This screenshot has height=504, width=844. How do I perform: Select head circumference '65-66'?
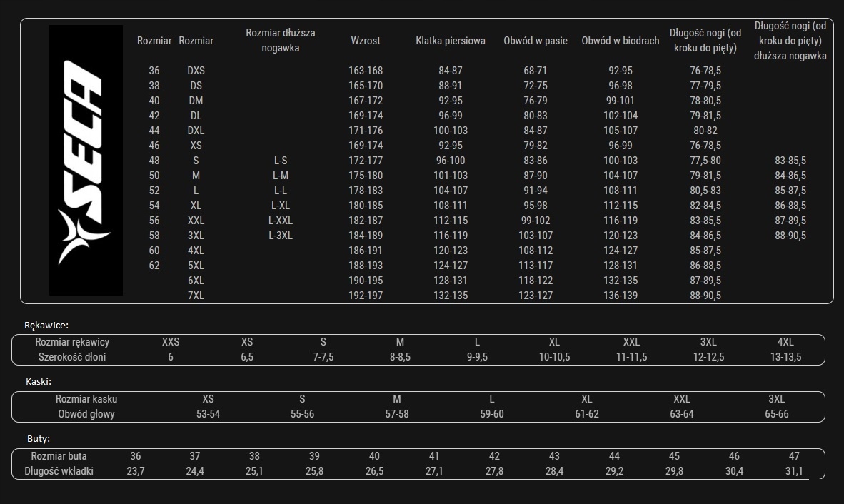click(x=777, y=414)
